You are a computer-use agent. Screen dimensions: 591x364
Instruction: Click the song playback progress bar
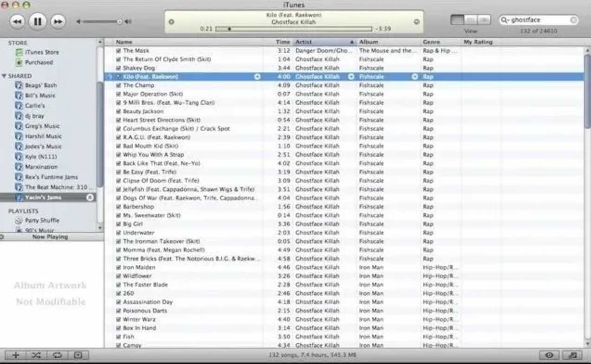(x=294, y=29)
